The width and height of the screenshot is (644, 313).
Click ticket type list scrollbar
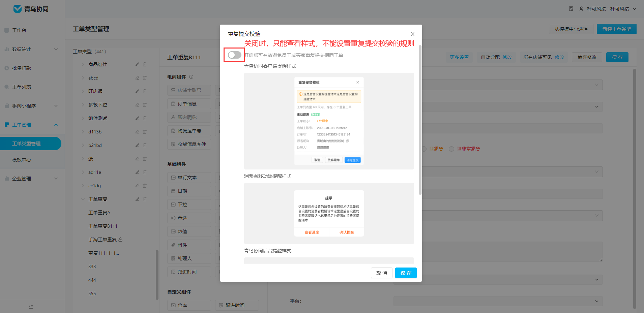157,275
